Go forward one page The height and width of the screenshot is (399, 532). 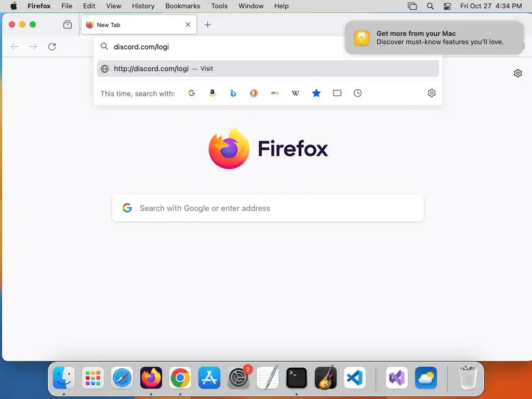(x=33, y=47)
